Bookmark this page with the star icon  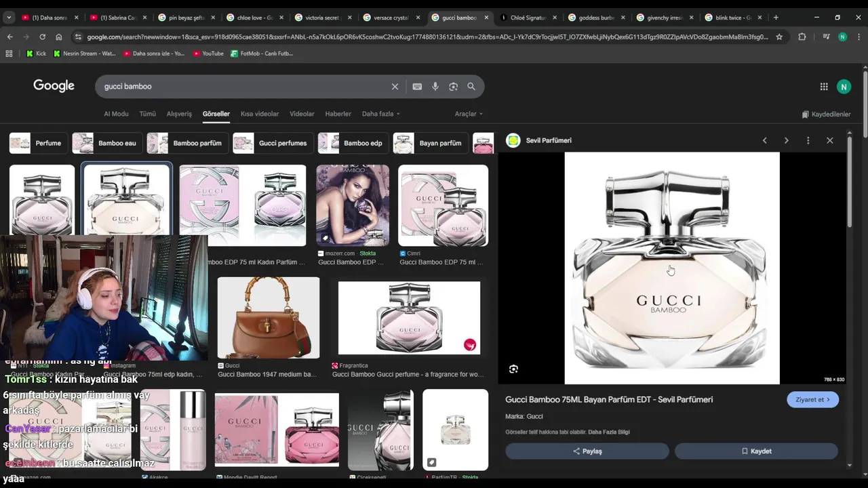point(779,37)
